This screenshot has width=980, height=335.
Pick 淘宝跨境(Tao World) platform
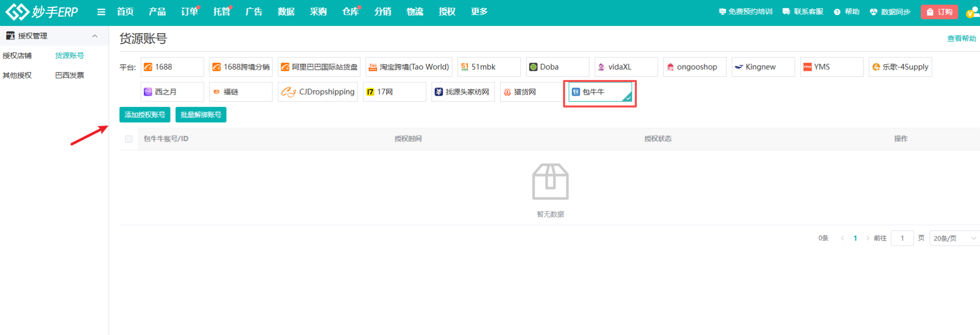point(409,67)
